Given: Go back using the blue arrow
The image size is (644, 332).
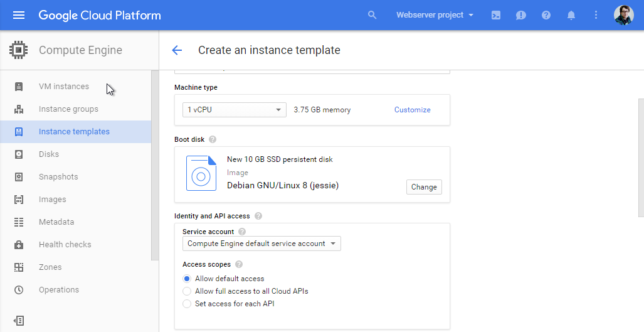Looking at the screenshot, I should point(177,50).
